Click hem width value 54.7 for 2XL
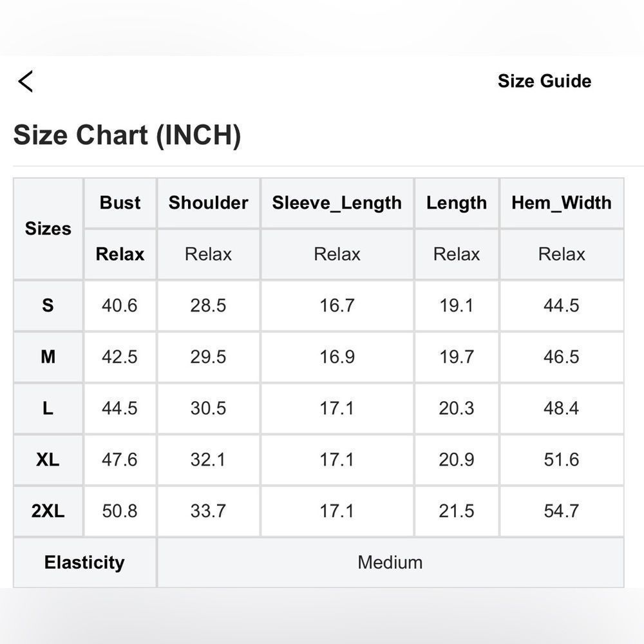 pyautogui.click(x=562, y=511)
